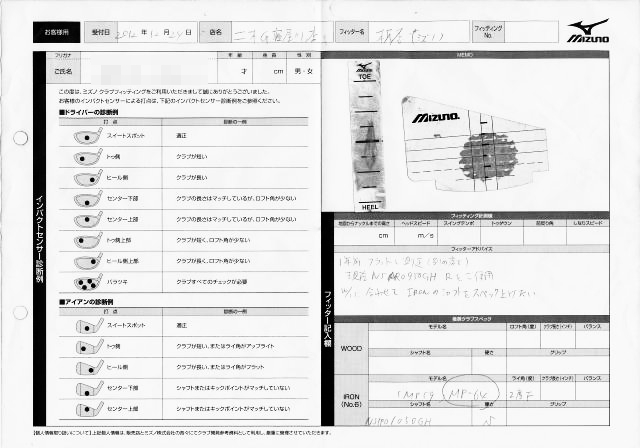The image size is (640, 448).
Task: Click the driver head icon for クラブが長い row
Action: [88, 178]
